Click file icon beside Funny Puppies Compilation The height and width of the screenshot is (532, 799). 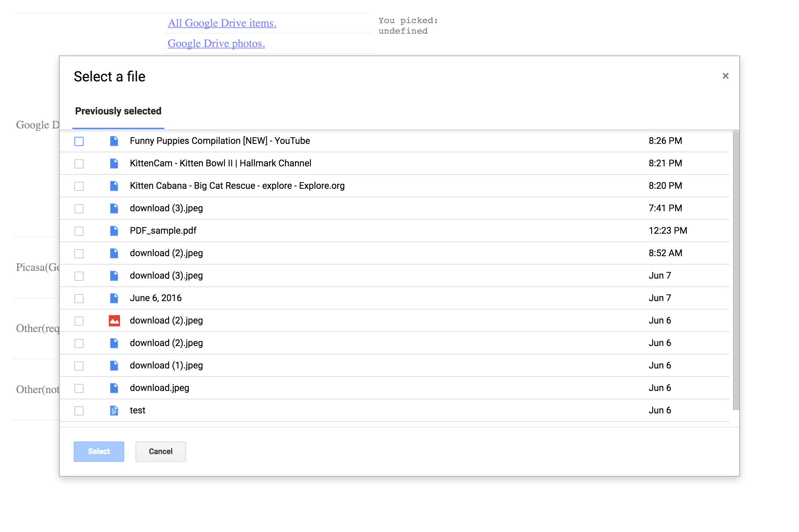pyautogui.click(x=114, y=141)
